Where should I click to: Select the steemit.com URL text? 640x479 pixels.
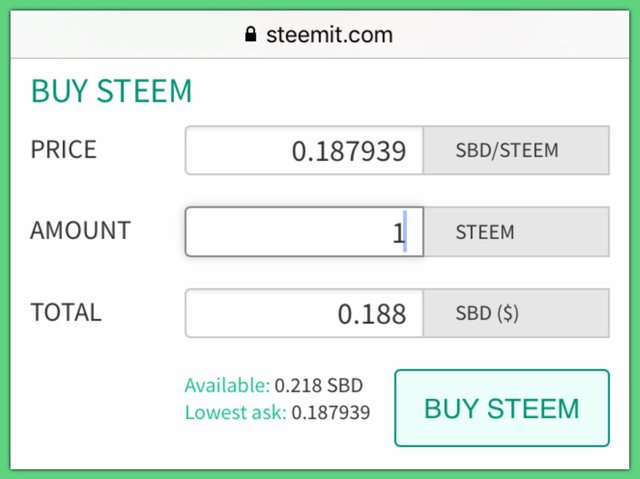[329, 35]
